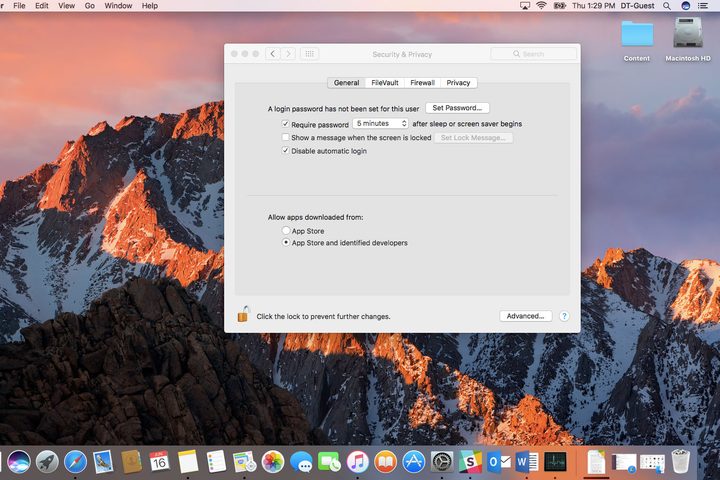Open the Edit menu
Viewport: 720px width, 480px height.
pos(42,6)
